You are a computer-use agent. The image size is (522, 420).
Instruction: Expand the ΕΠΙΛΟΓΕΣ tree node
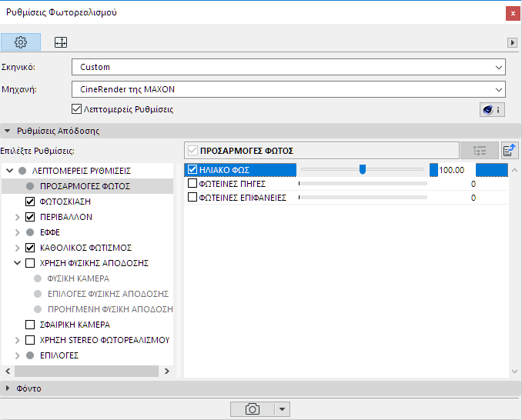pyautogui.click(x=17, y=355)
